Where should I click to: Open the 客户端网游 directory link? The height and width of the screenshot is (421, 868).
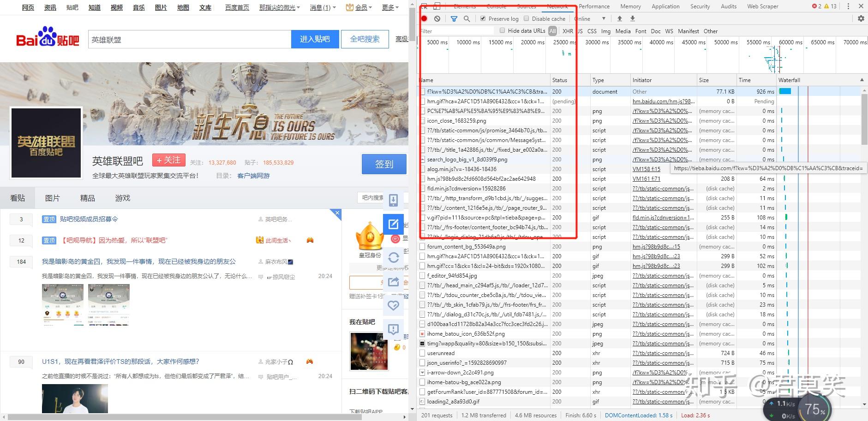point(253,176)
